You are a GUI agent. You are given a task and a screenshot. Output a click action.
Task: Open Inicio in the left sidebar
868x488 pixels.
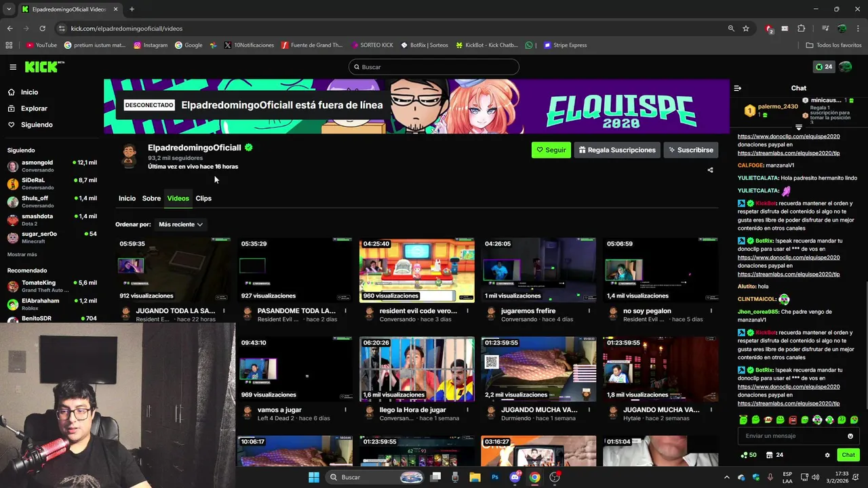23,92
